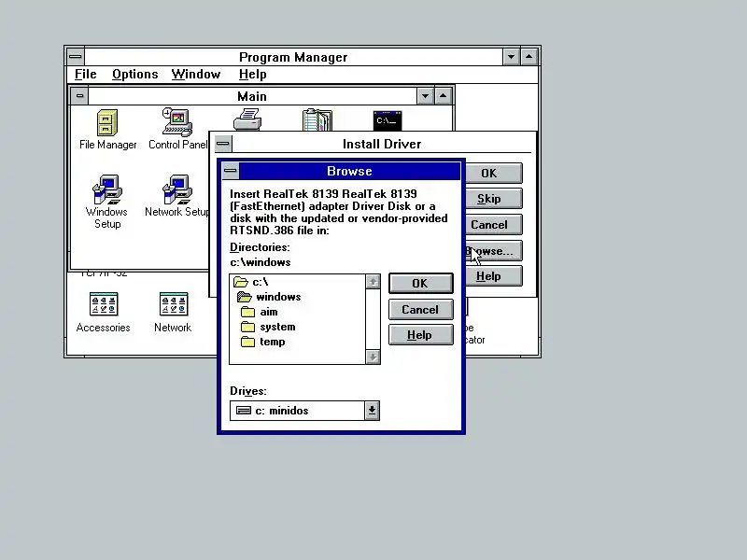747x560 pixels.
Task: Click the c:\windows path text
Action: 261,262
